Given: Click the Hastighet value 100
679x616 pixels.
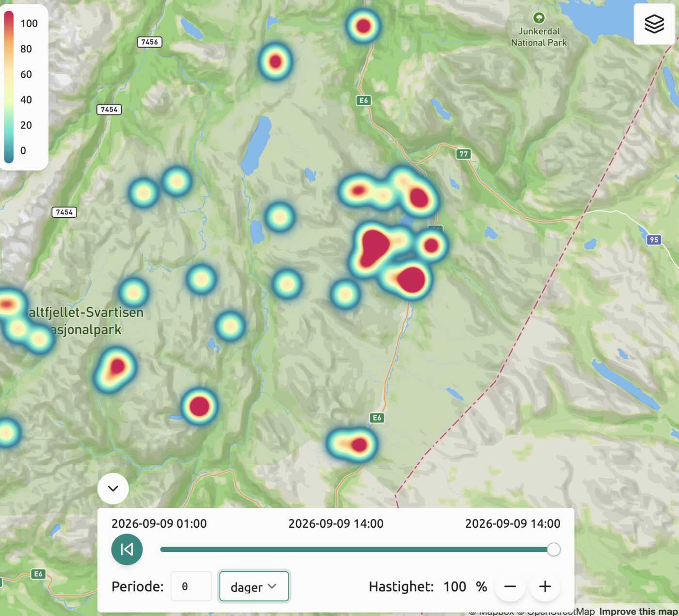Looking at the screenshot, I should pyautogui.click(x=454, y=587).
